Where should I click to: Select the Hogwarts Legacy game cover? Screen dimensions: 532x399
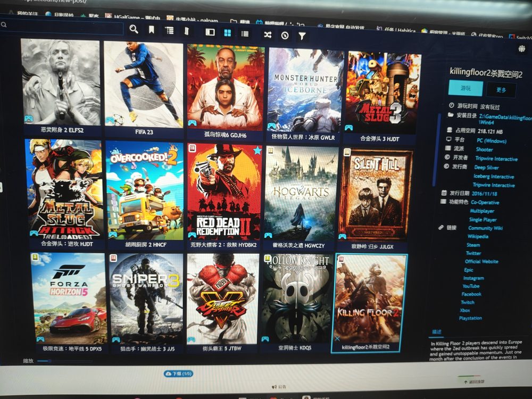(301, 193)
